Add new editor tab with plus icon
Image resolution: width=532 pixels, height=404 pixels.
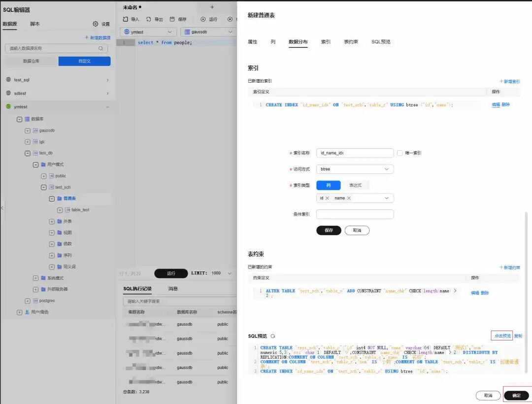pyautogui.click(x=212, y=7)
